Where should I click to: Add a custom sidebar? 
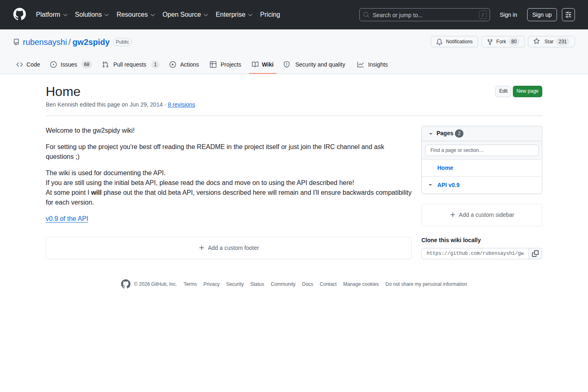click(x=482, y=215)
